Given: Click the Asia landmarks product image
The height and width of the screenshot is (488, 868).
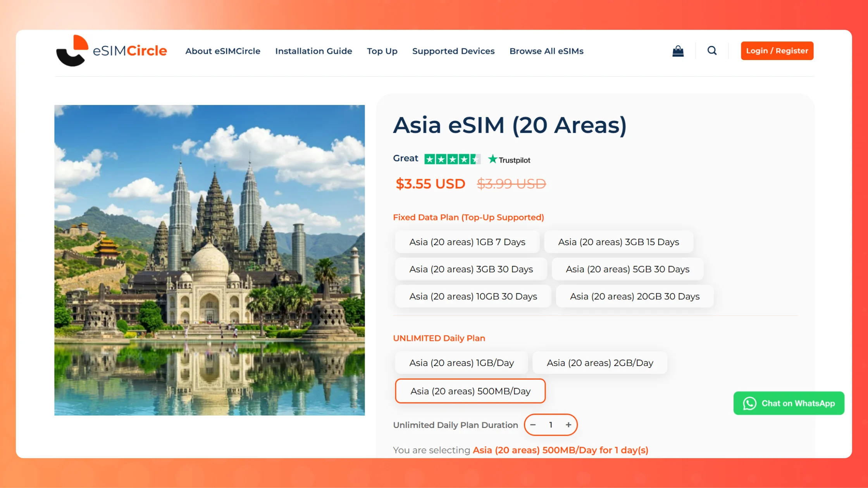Looking at the screenshot, I should click(x=209, y=260).
